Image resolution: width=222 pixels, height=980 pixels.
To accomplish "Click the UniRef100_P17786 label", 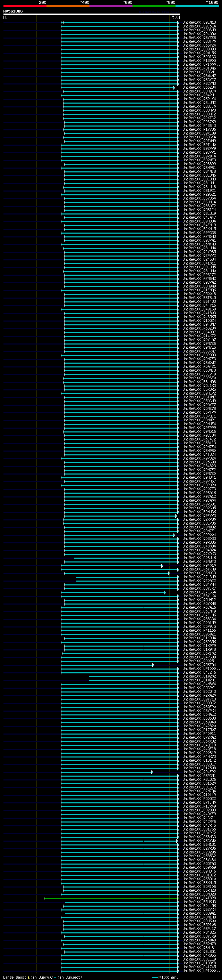I will [199, 130].
